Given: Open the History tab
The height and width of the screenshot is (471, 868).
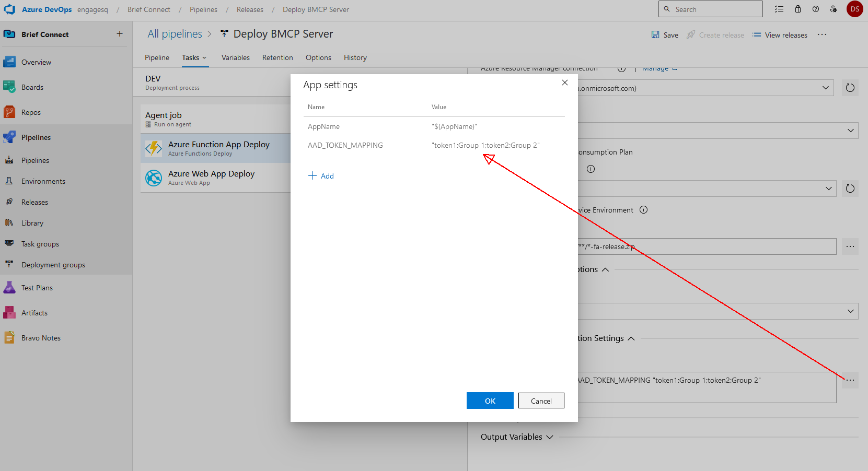Looking at the screenshot, I should (x=355, y=57).
